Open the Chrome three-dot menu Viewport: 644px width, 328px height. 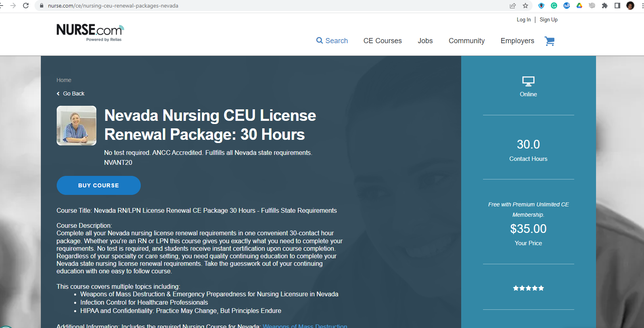click(x=642, y=6)
